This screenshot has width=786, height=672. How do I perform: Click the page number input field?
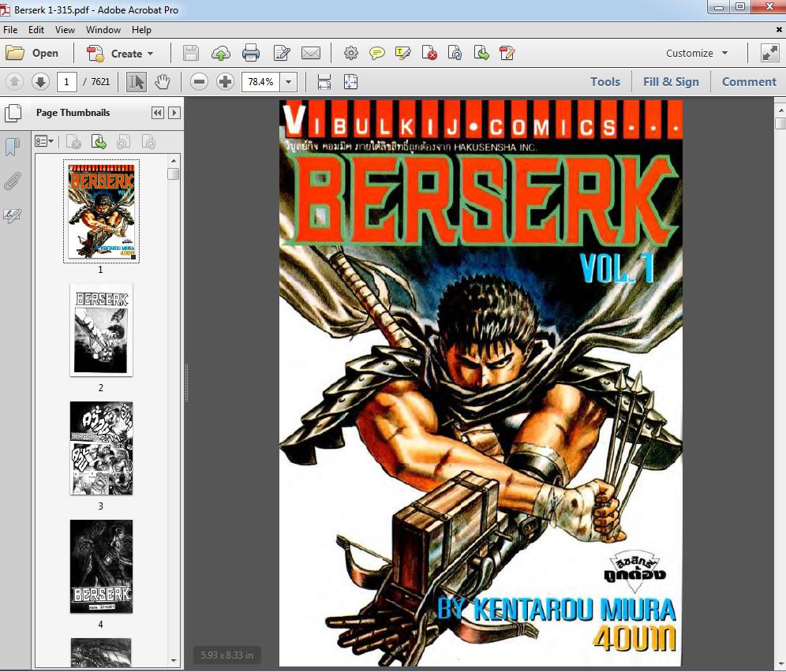tap(66, 82)
